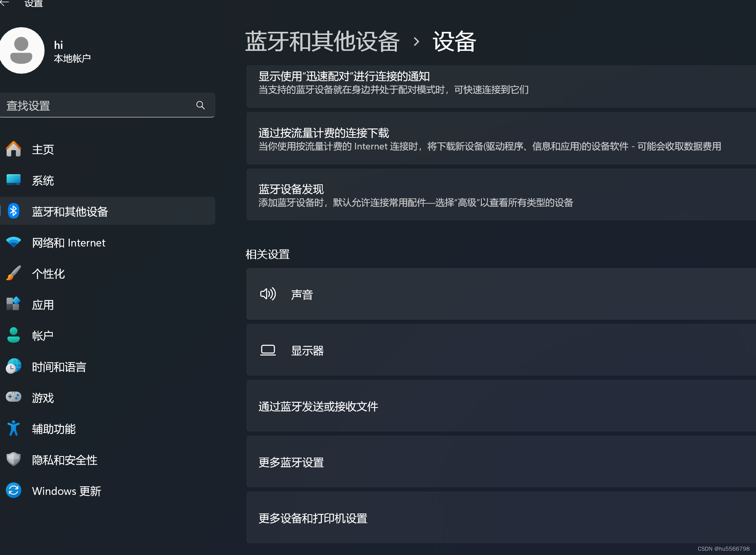Screen dimensions: 756x555
Task: Click the search magnifier icon
Action: point(201,105)
